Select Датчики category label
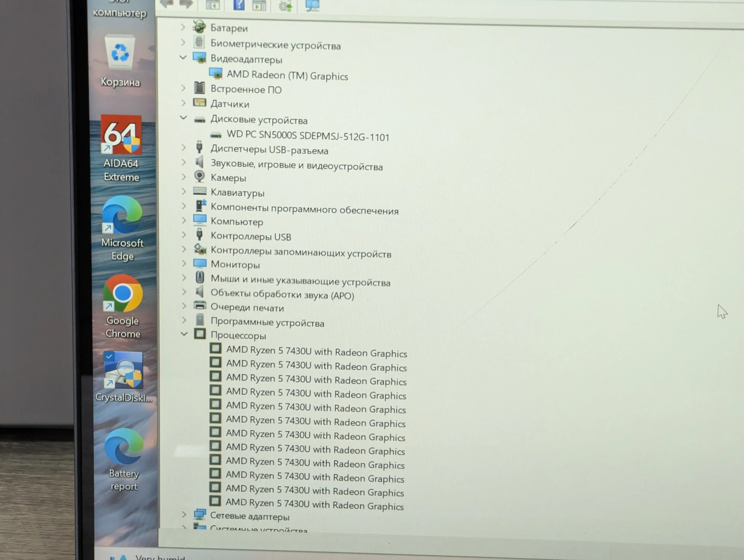 [230, 104]
